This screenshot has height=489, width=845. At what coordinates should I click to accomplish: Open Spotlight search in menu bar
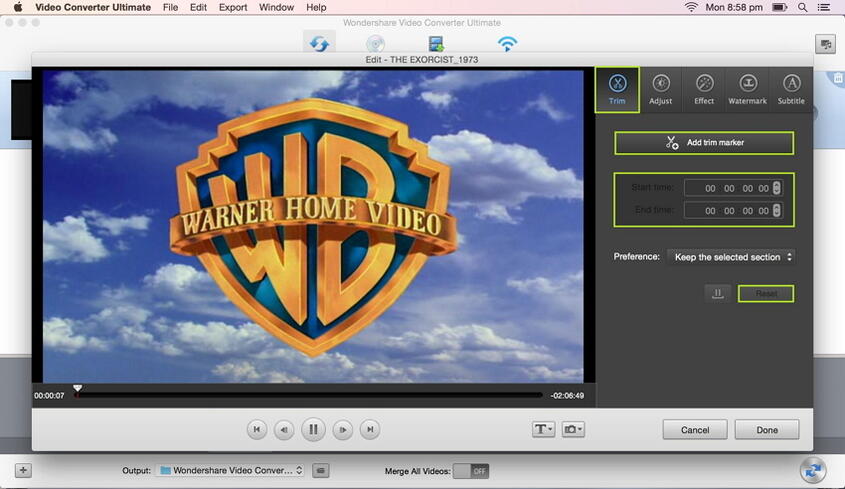(802, 7)
